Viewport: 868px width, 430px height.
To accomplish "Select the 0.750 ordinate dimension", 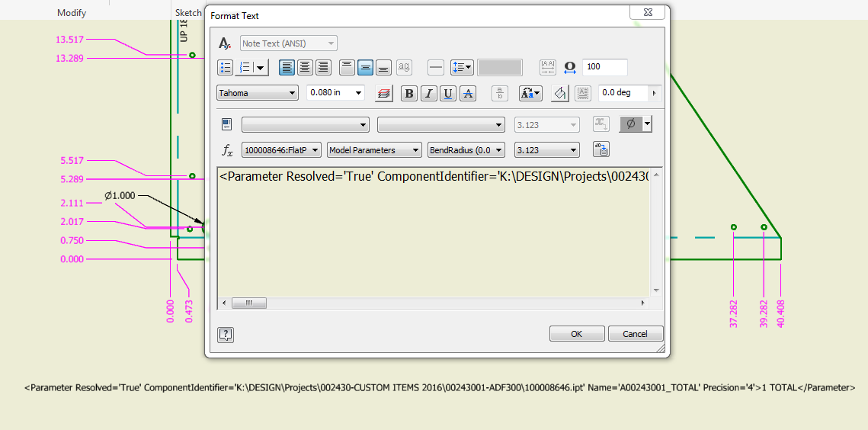I will (72, 240).
